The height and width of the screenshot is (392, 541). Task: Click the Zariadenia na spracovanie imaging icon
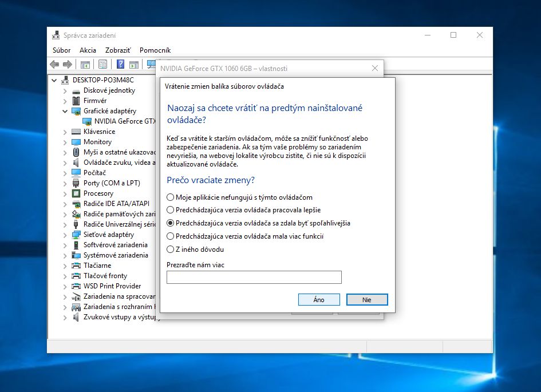[76, 296]
